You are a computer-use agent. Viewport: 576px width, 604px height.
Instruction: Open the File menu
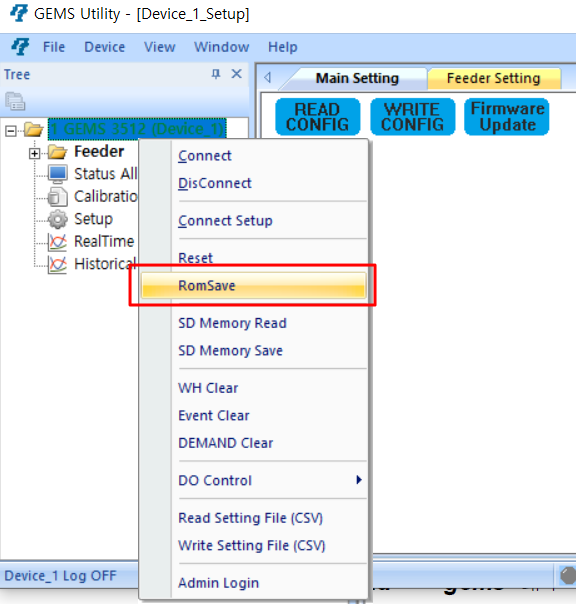pos(54,47)
